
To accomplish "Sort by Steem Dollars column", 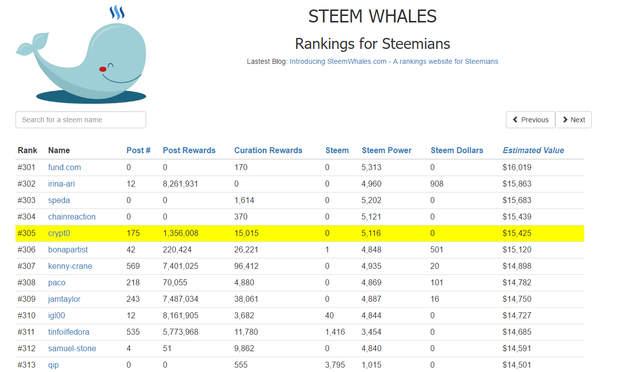I will pyautogui.click(x=457, y=150).
